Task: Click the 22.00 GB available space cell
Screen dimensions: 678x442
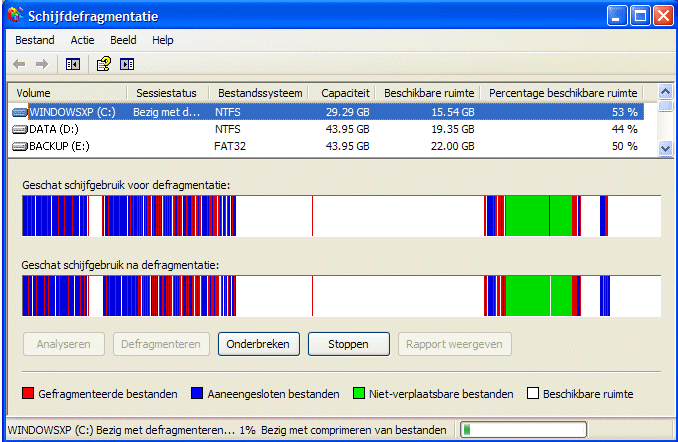Action: click(453, 147)
